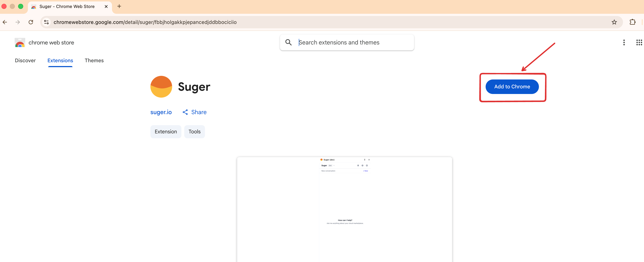Click the Suger extension orange logo
Image resolution: width=644 pixels, height=262 pixels.
tap(161, 87)
